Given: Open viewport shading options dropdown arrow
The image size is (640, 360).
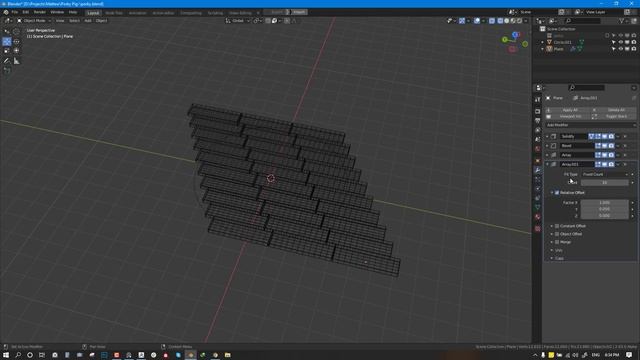Looking at the screenshot, I should click(526, 21).
